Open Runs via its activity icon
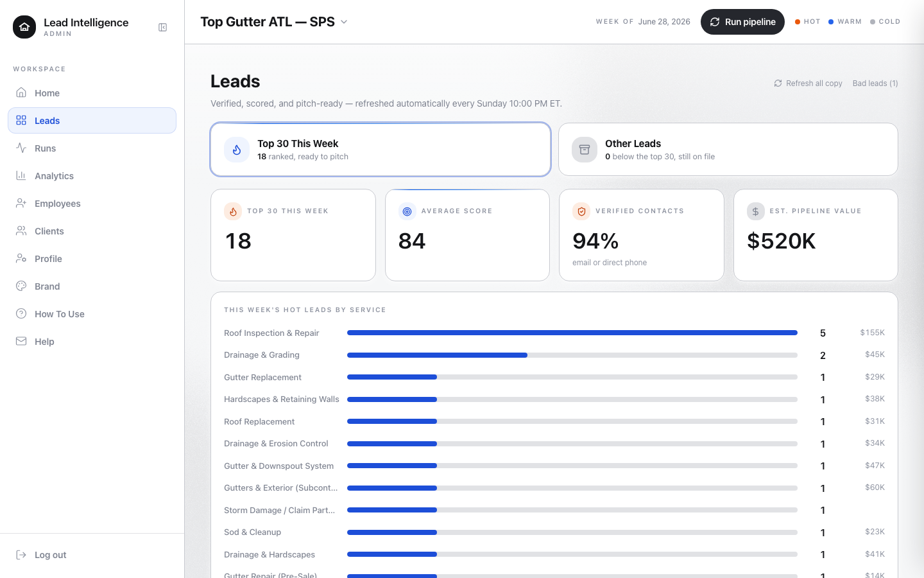 (21, 148)
